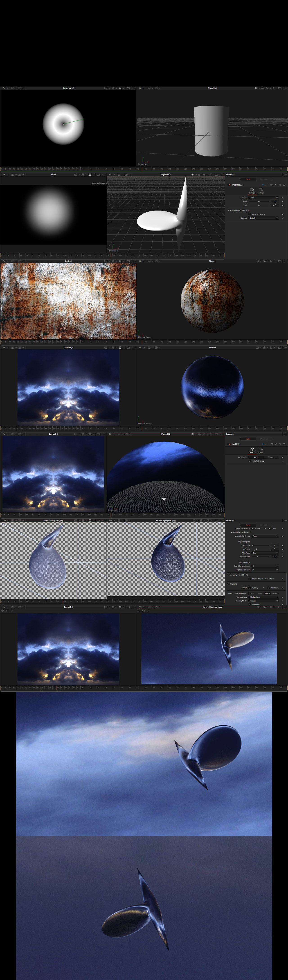This screenshot has width=288, height=980.
Task: Adjust Displace3D1 Scale slider
Action: tap(259, 202)
